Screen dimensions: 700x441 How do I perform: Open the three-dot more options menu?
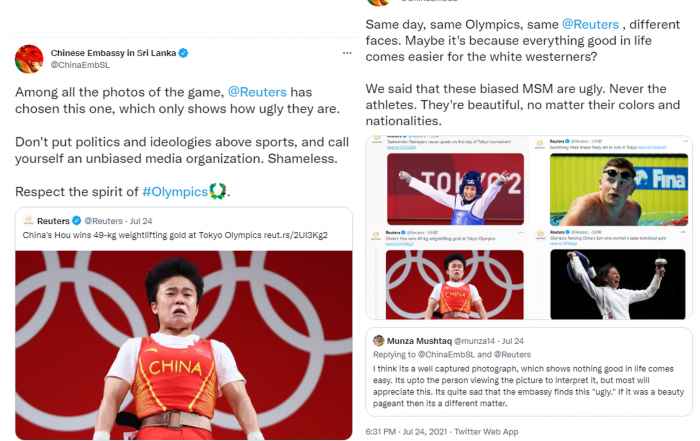coord(347,53)
